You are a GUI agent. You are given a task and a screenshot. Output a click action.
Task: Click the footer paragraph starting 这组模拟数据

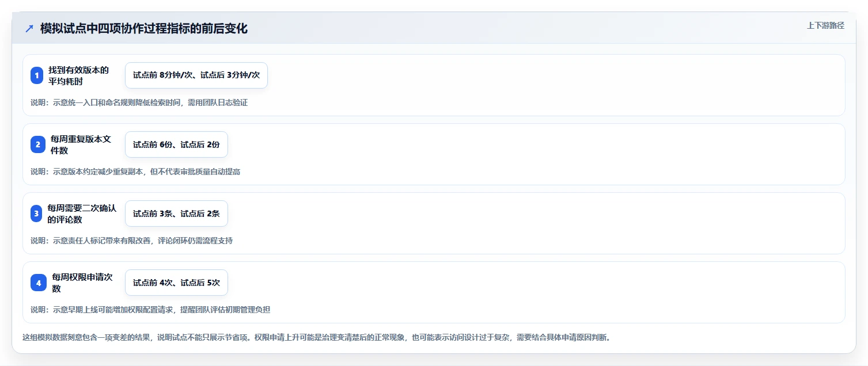click(x=316, y=337)
